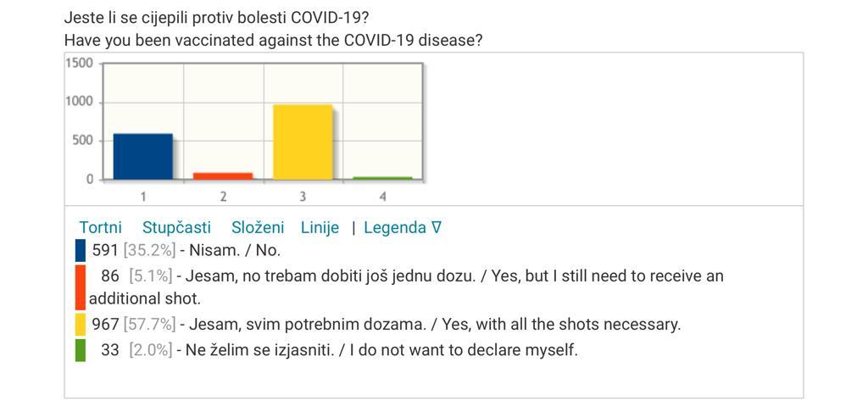Image resolution: width=868 pixels, height=401 pixels.
Task: Click the yellow swatch for all shots answer
Action: click(81, 324)
